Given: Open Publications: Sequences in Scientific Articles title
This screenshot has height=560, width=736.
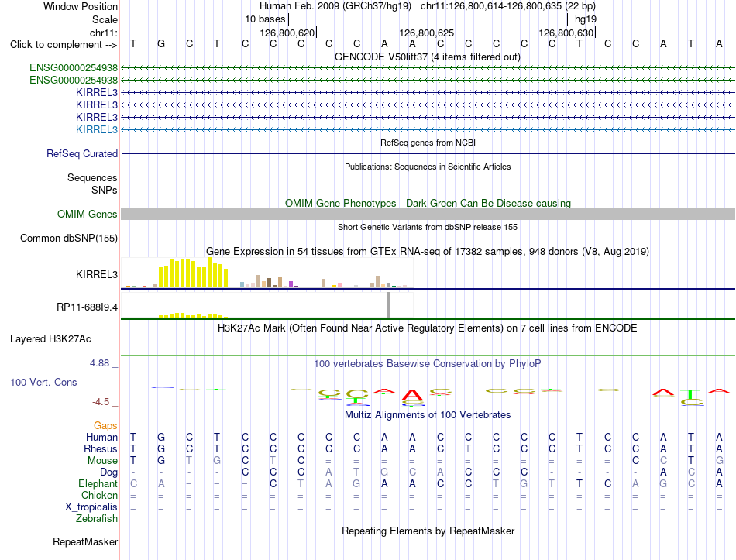Looking at the screenshot, I should pos(428,167).
